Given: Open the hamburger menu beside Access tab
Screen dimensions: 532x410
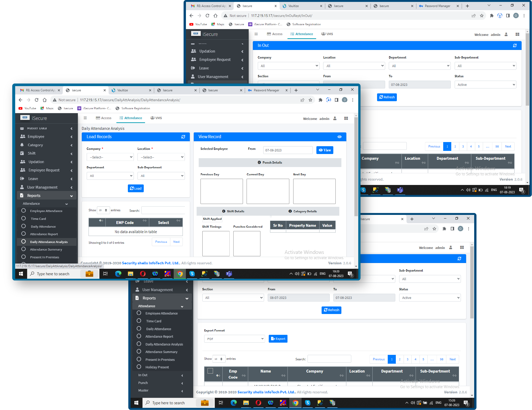Looking at the screenshot, I should click(x=85, y=118).
